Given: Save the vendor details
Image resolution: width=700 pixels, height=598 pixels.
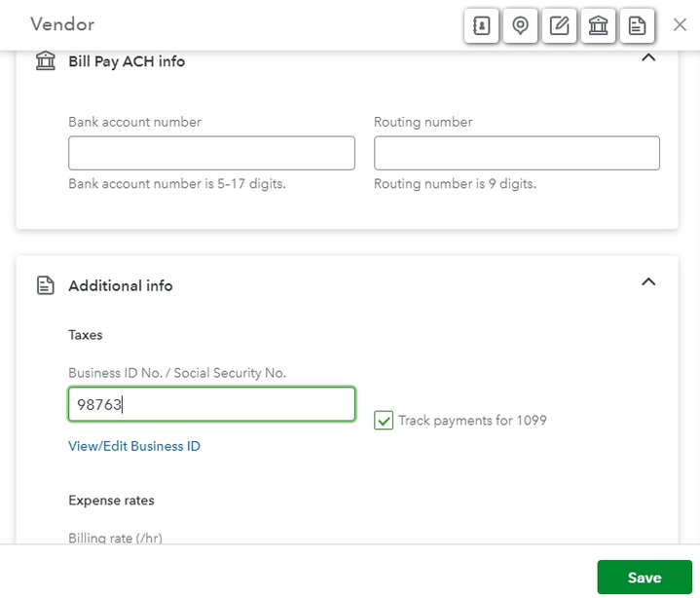Looking at the screenshot, I should coord(645,578).
